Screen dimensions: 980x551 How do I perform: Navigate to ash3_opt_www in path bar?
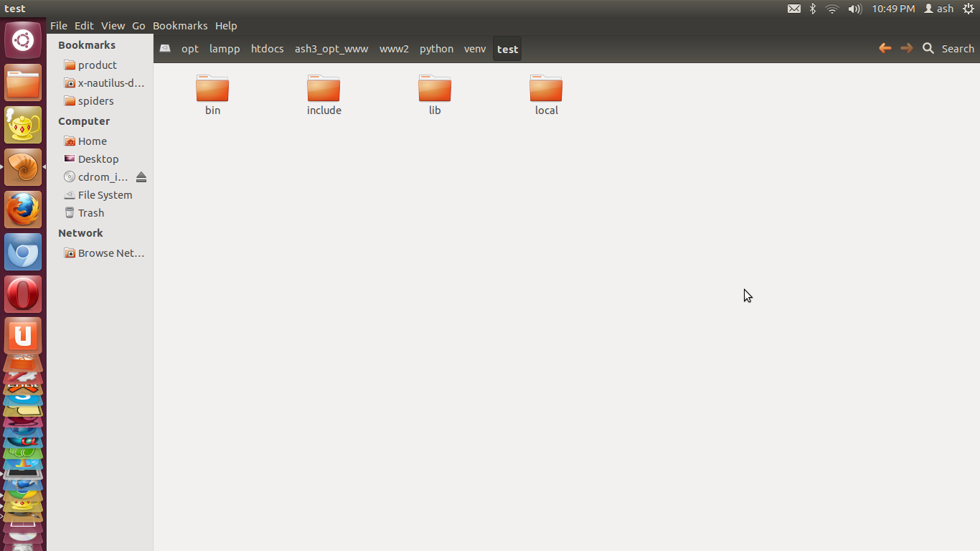point(331,49)
